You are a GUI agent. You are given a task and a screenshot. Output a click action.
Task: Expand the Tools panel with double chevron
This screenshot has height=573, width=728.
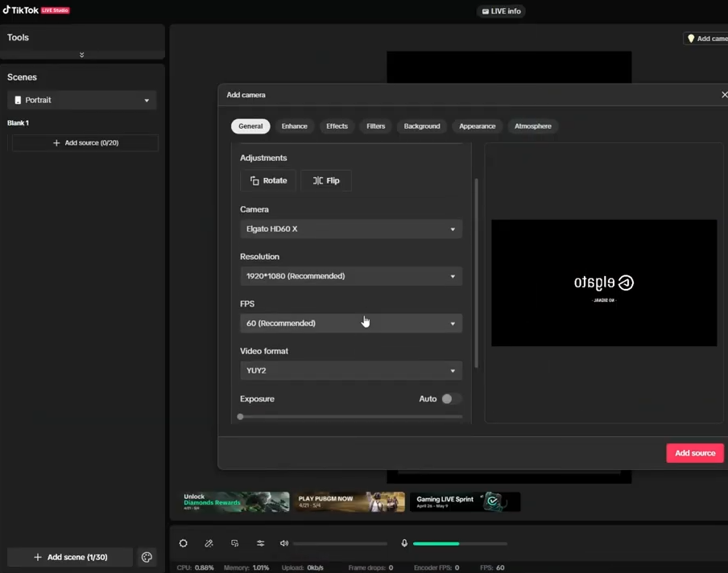click(x=81, y=55)
